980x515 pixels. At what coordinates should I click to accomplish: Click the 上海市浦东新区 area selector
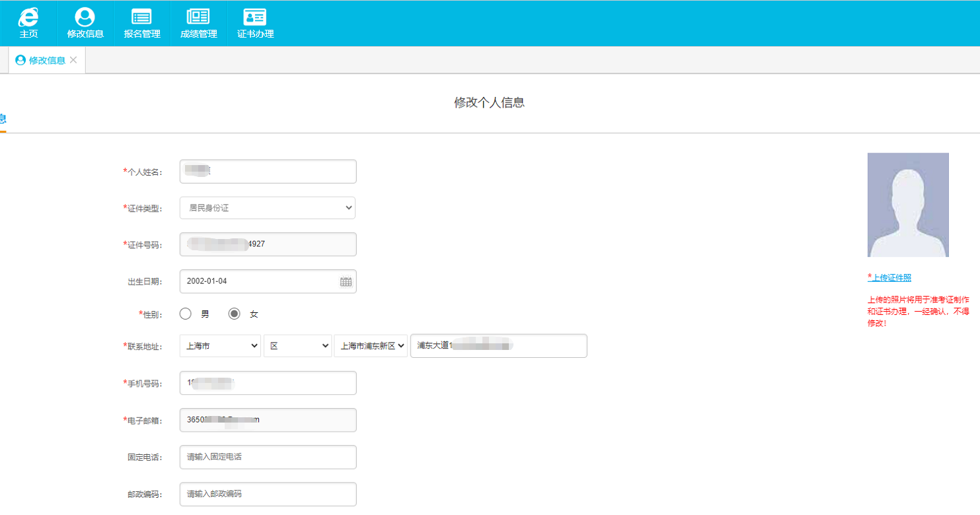(370, 345)
